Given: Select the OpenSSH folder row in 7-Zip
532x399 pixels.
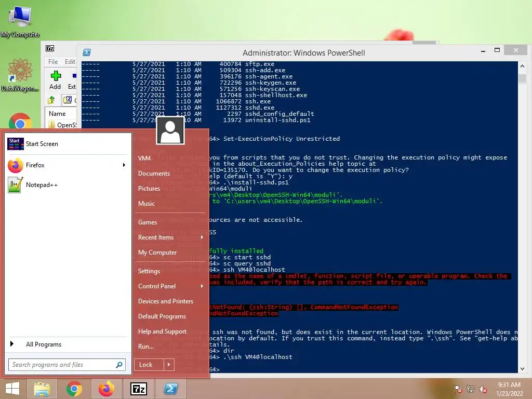Looking at the screenshot, I should (x=62, y=125).
